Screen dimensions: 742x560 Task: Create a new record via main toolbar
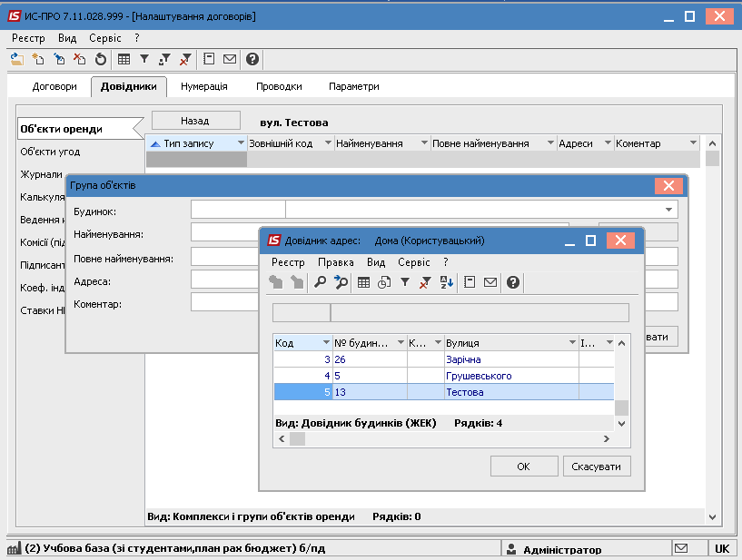click(38, 59)
